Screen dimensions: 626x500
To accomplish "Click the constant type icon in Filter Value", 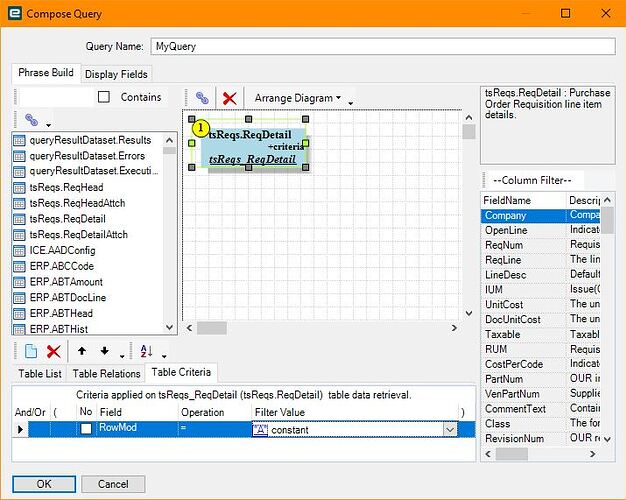I will click(260, 430).
